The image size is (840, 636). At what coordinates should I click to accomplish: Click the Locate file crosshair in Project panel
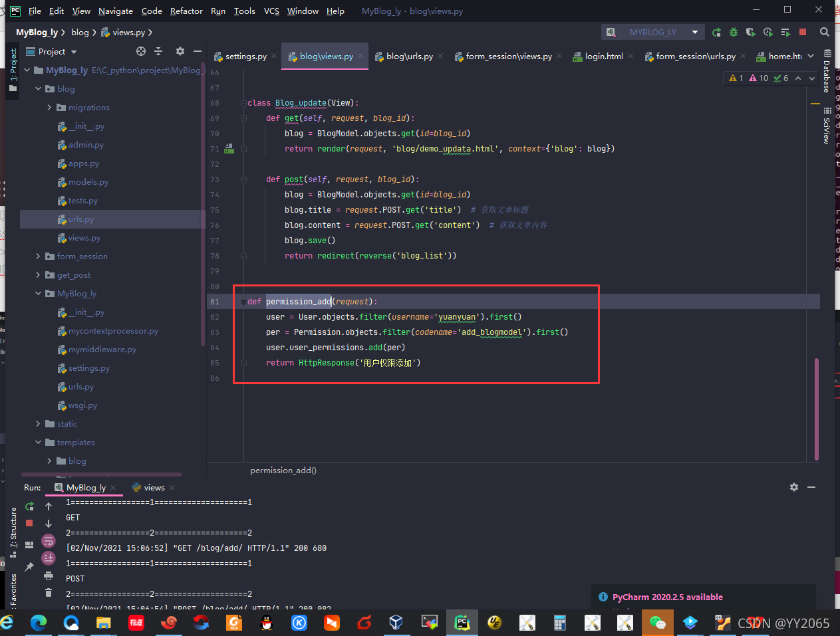pyautogui.click(x=141, y=51)
